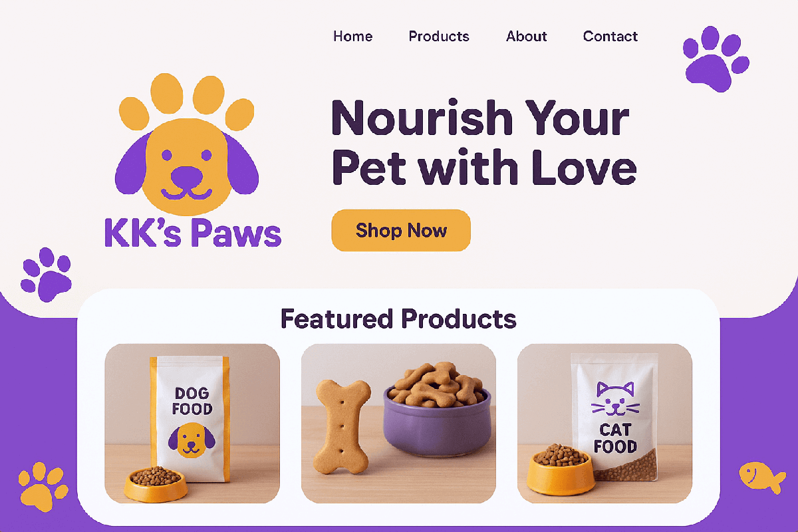Click the Featured Products heading
Image resolution: width=798 pixels, height=532 pixels.
click(x=398, y=319)
